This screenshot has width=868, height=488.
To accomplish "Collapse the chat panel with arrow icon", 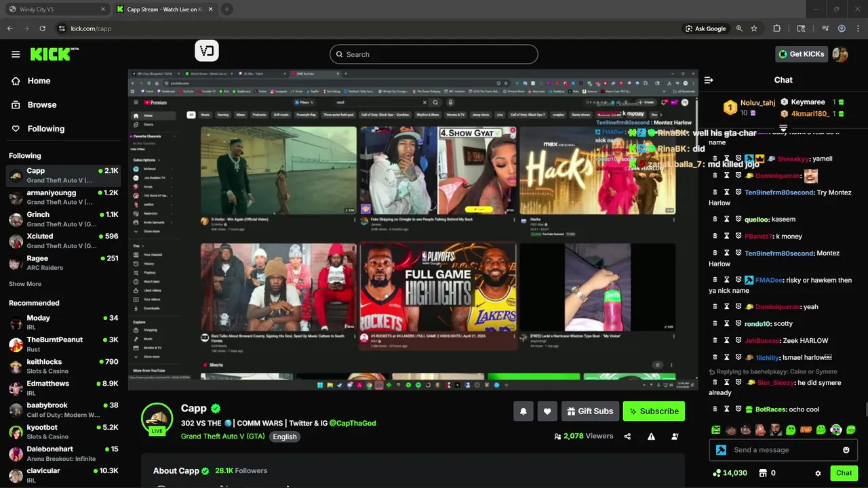I will pos(709,80).
